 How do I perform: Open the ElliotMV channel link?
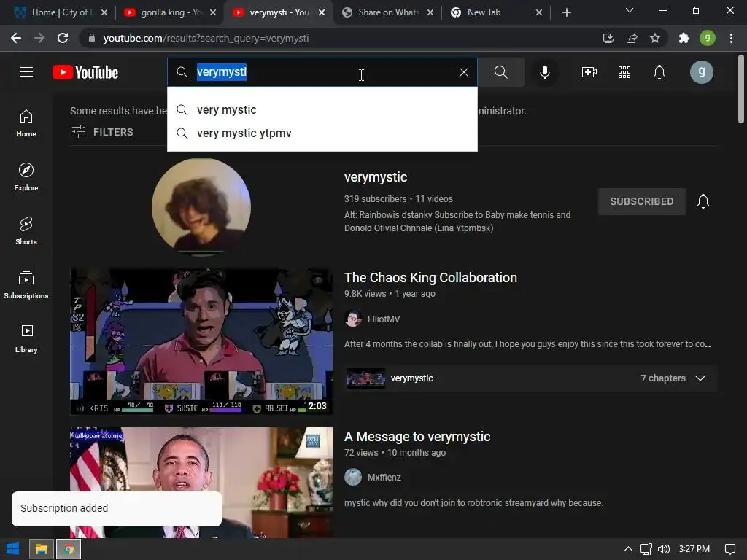[x=384, y=319]
